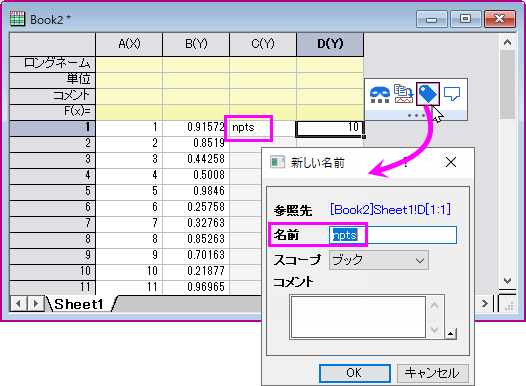This screenshot has height=386, width=526.
Task: Click cell value 0.25758
Action: 196,207
